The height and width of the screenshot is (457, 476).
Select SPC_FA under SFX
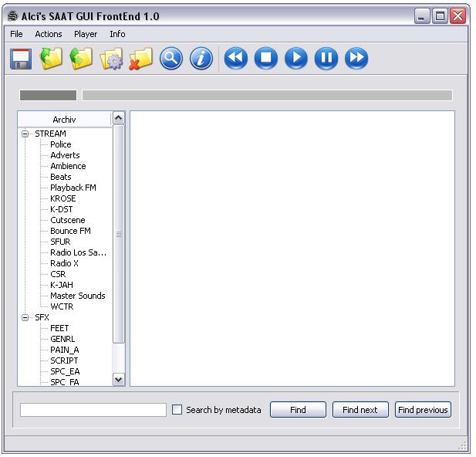(65, 381)
